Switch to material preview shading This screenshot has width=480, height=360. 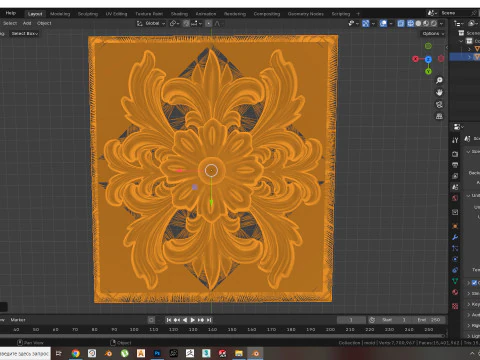coord(426,23)
